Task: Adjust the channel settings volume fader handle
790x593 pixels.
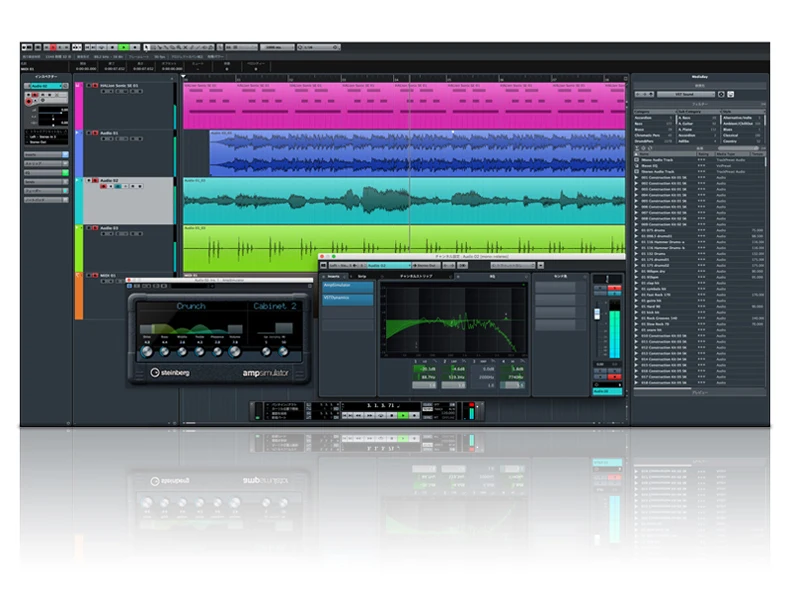Action: coord(597,313)
